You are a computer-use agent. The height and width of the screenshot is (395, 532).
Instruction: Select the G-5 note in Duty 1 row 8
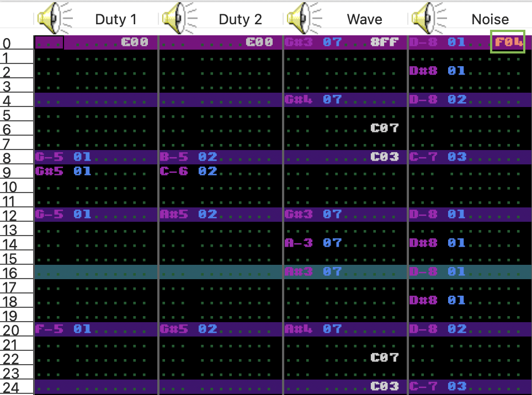(x=49, y=157)
